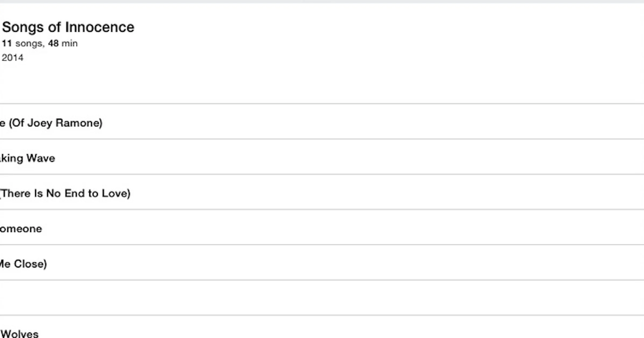Click the word Wave in the second track
This screenshot has width=644, height=338.
(41, 158)
